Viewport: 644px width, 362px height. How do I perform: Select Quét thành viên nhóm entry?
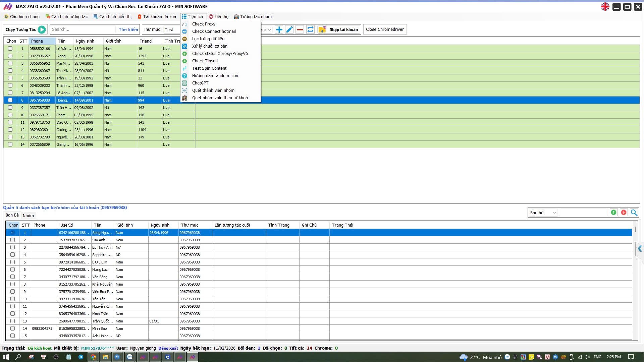tap(213, 90)
